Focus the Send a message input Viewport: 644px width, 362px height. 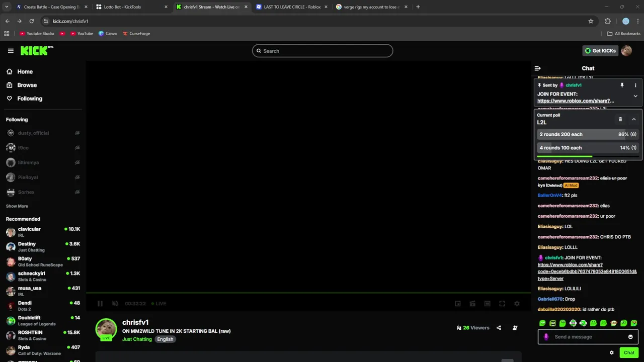pyautogui.click(x=588, y=337)
